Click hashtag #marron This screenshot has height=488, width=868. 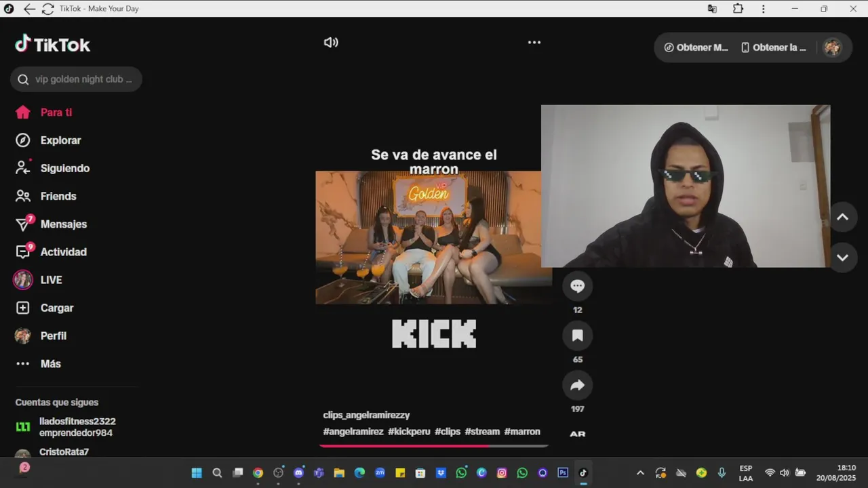(522, 431)
